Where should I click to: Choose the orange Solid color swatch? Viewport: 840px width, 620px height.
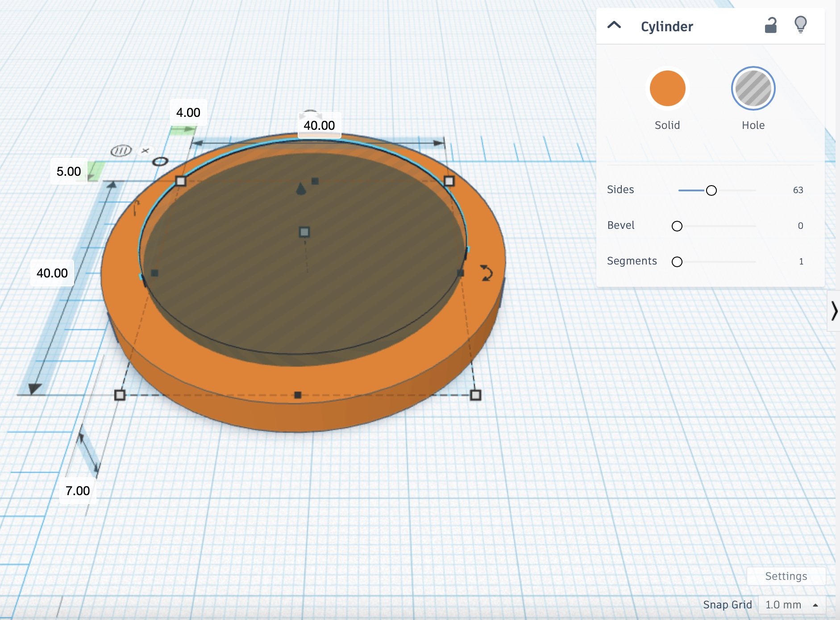(x=667, y=89)
